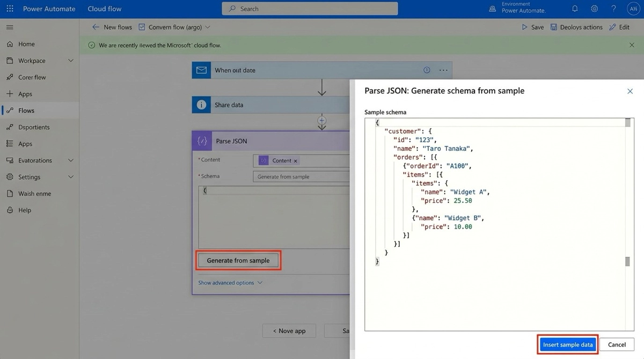Viewport: 644px width, 359px height.
Task: Click the Insert sample data button
Action: click(568, 345)
